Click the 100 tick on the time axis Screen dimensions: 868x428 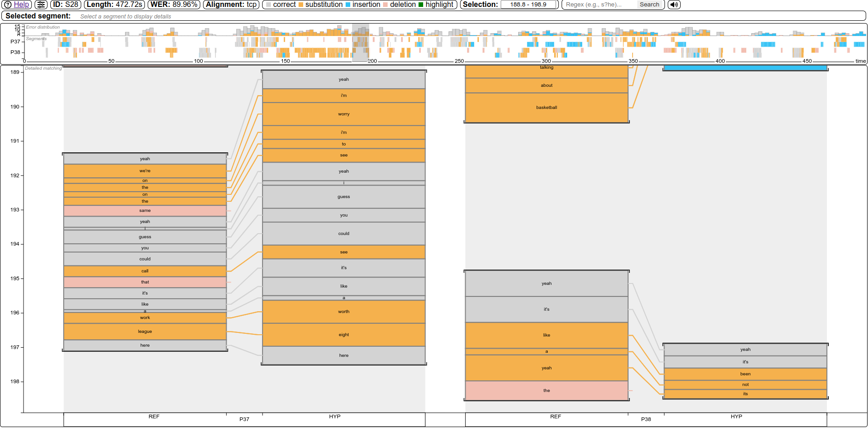(198, 61)
